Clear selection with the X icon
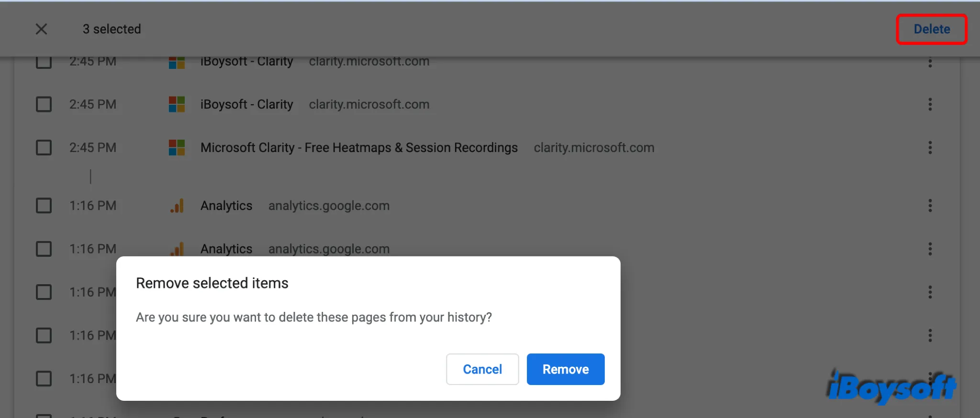980x418 pixels. click(42, 29)
